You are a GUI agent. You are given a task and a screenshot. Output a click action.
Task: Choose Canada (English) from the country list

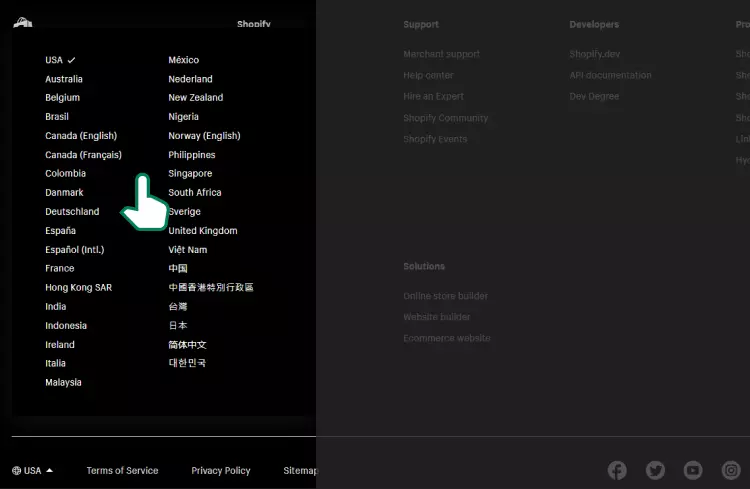pyautogui.click(x=81, y=136)
